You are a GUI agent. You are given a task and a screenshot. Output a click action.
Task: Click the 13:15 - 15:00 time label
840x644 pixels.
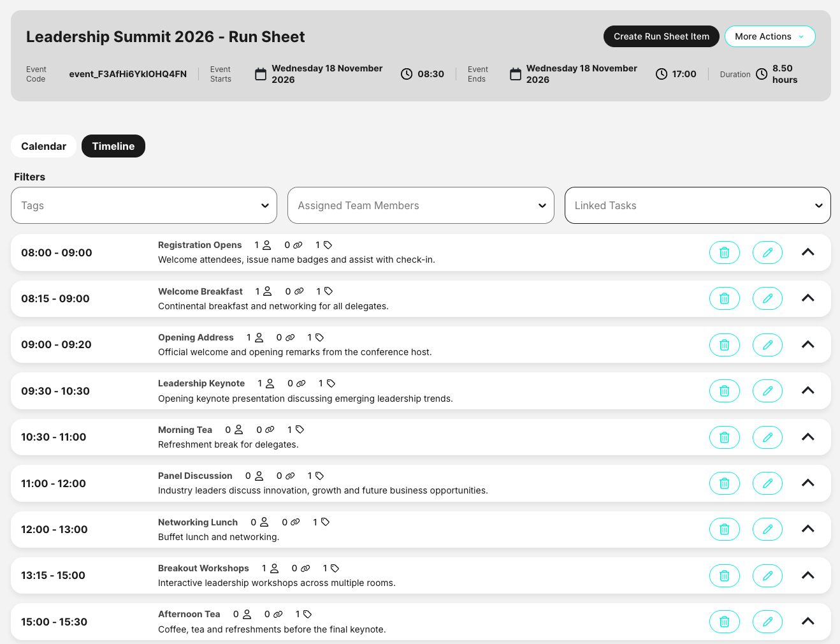pos(53,575)
